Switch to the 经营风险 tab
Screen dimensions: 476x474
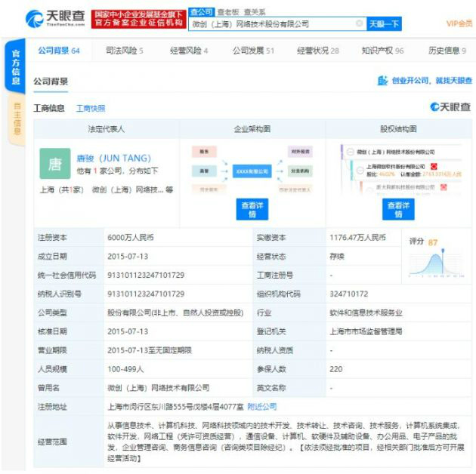point(189,51)
